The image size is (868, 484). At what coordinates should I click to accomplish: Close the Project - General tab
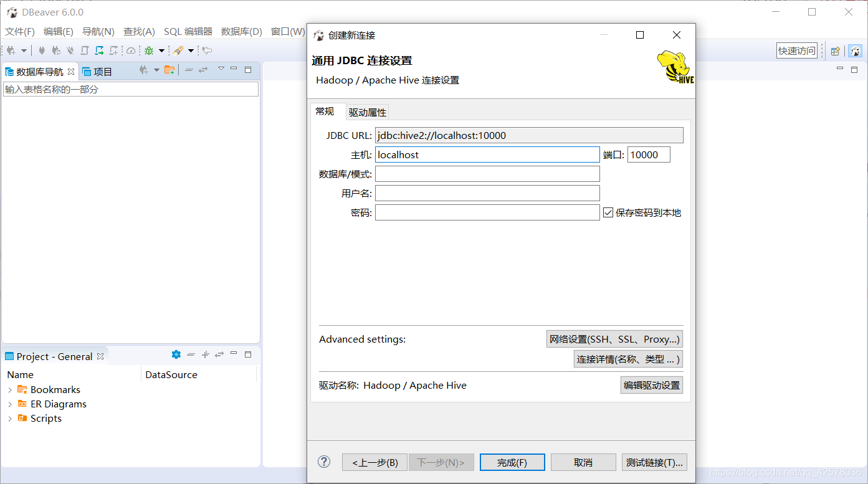[x=100, y=356]
